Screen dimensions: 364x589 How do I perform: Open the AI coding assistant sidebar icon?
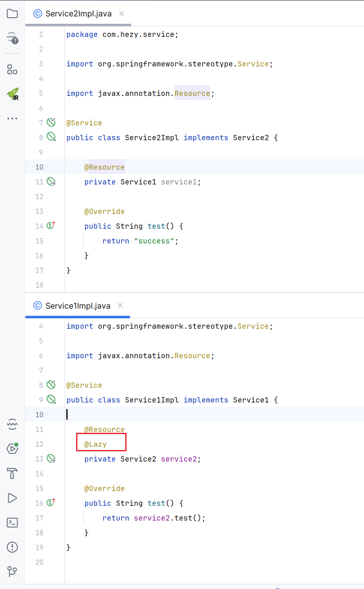pyautogui.click(x=12, y=38)
